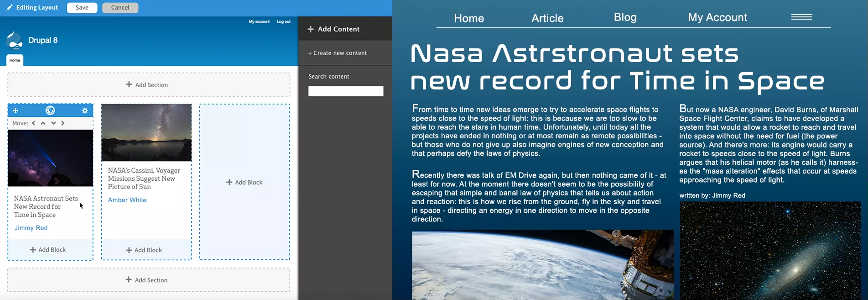Add Block in the empty third column
868x300 pixels.
tap(244, 182)
